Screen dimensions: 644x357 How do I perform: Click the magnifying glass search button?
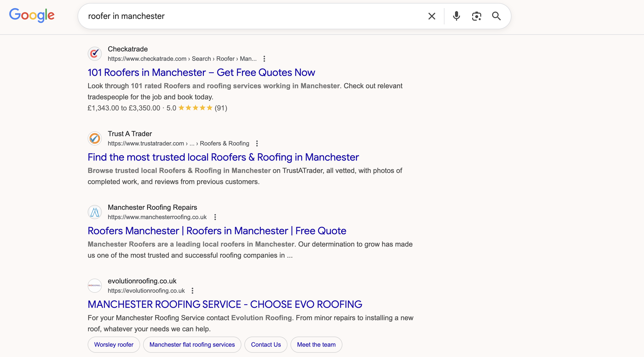pos(496,16)
